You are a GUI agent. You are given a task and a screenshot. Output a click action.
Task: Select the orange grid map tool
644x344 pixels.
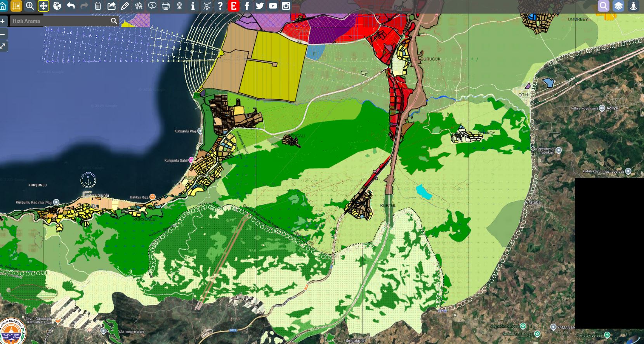tap(16, 6)
